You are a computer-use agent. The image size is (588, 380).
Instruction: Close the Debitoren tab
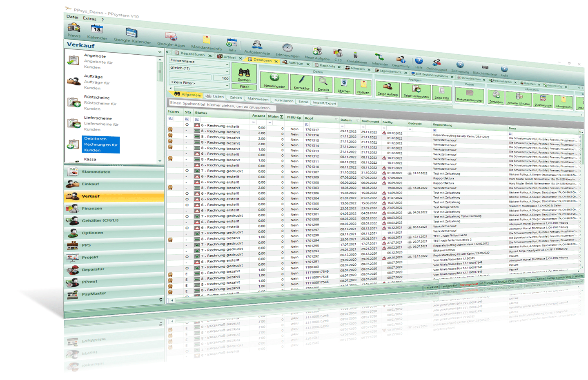point(276,61)
